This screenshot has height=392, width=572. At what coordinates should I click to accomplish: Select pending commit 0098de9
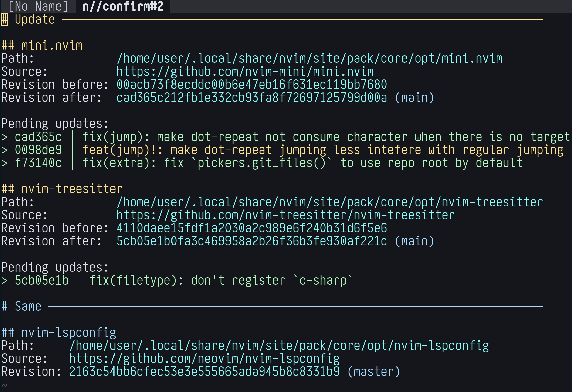pos(38,150)
